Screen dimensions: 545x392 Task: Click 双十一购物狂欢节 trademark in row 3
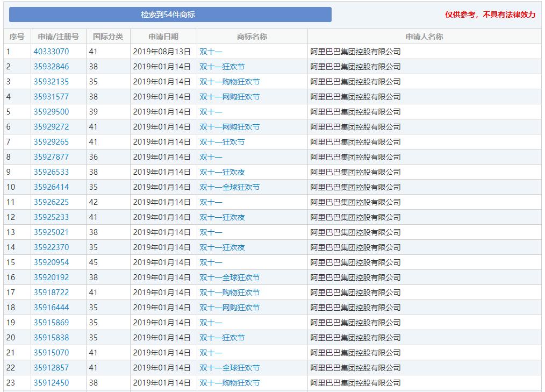point(230,82)
